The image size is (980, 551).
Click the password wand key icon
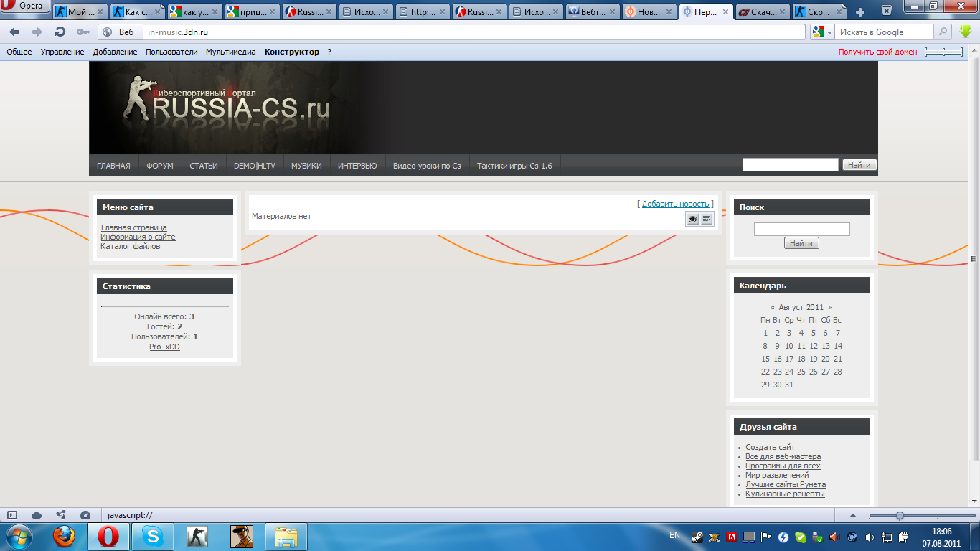pyautogui.click(x=83, y=32)
